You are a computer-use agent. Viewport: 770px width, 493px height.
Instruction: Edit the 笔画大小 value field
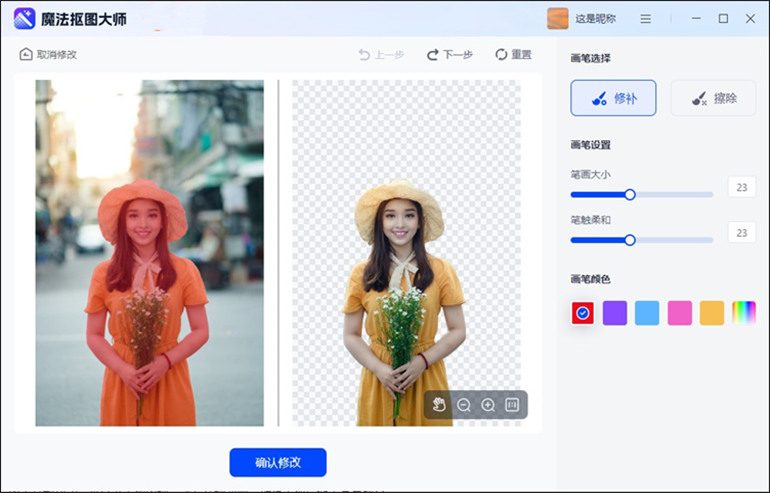point(742,187)
